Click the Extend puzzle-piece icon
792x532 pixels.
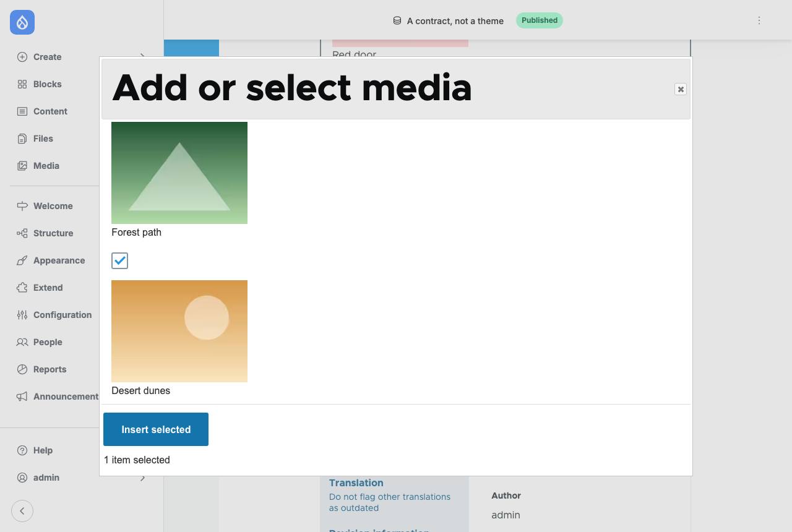(22, 288)
